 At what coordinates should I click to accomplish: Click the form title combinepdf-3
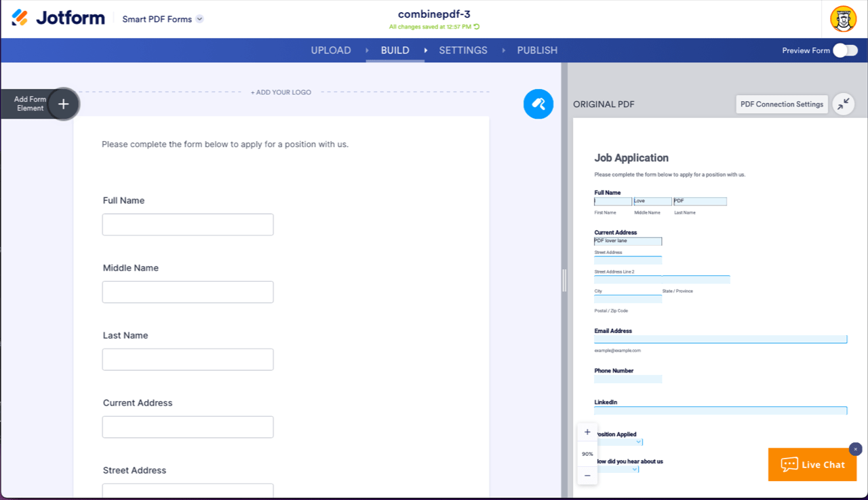pyautogui.click(x=434, y=14)
